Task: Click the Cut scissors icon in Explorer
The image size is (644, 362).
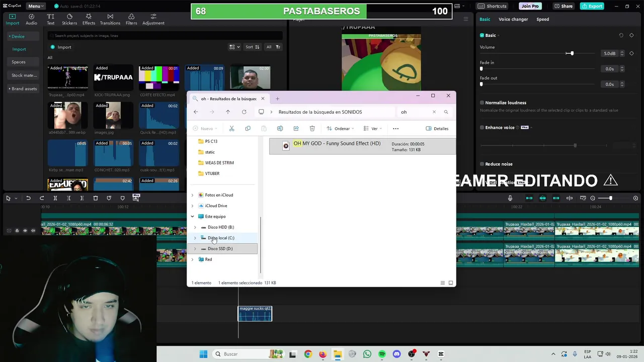Action: [231, 128]
